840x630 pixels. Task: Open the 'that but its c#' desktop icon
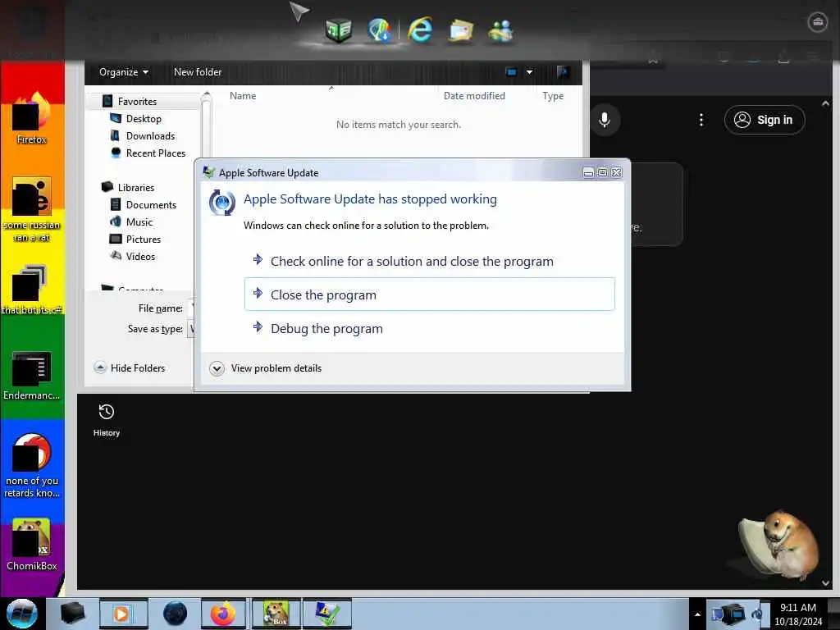(32, 290)
